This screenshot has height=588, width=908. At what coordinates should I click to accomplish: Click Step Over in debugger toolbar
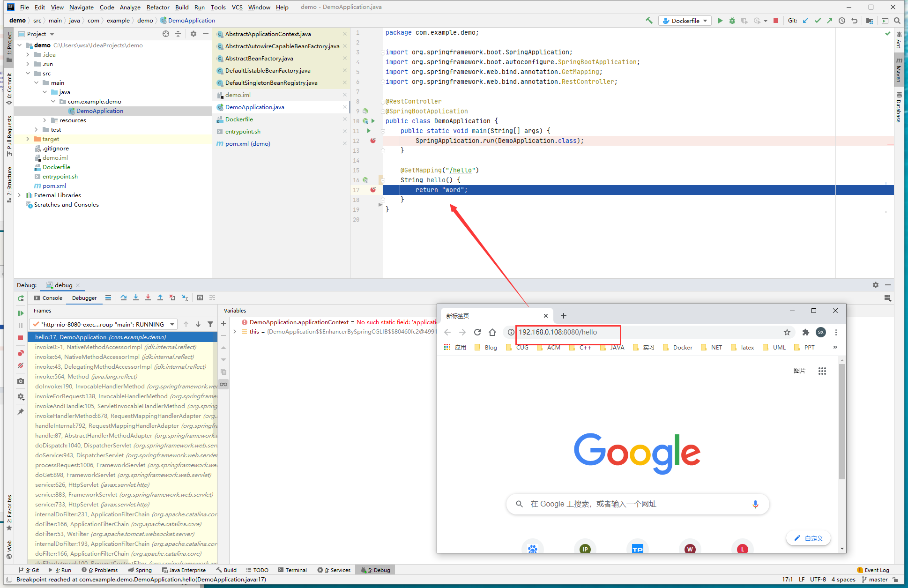tap(124, 298)
